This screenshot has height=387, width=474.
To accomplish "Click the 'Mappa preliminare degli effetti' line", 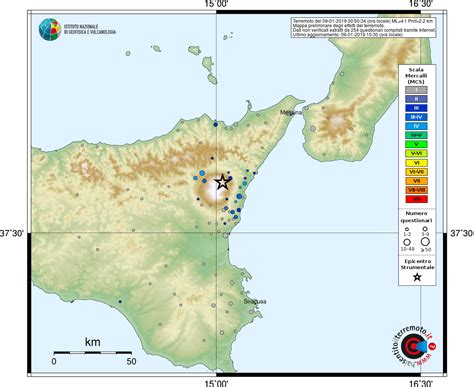I will 339,26.
